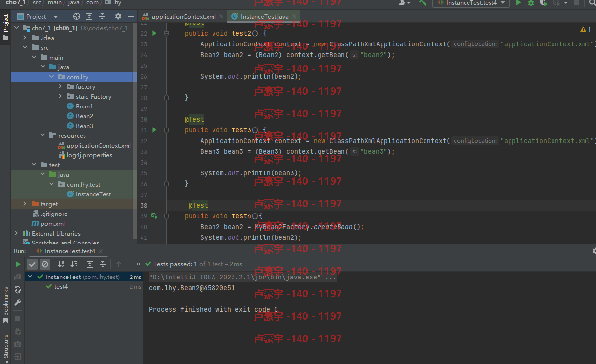Click the run gutter icon for test2
Screen dimensions: 596x364
(154, 33)
